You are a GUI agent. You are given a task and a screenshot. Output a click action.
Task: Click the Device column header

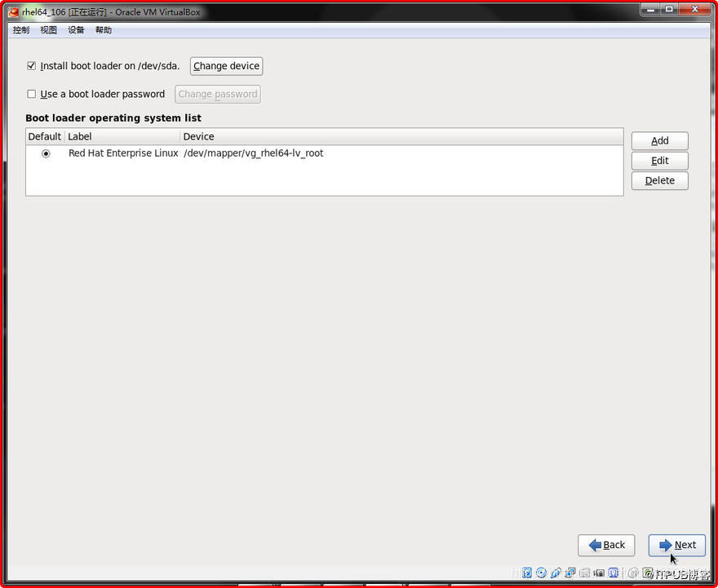click(x=401, y=136)
